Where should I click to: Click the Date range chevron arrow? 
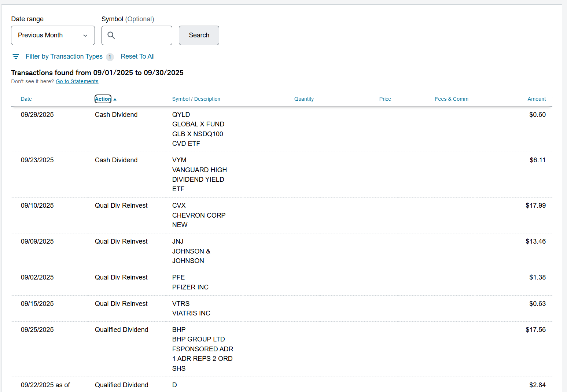point(85,36)
